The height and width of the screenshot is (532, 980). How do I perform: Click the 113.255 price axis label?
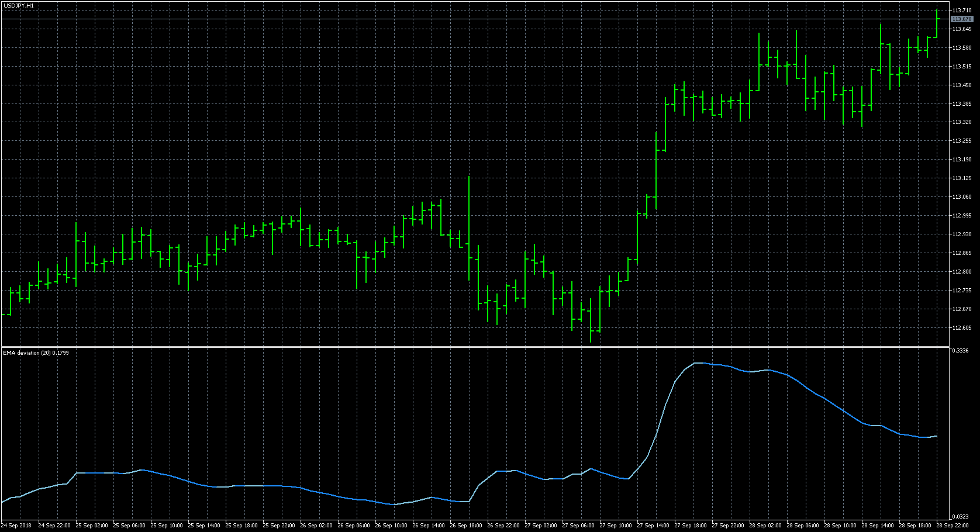tap(962, 141)
